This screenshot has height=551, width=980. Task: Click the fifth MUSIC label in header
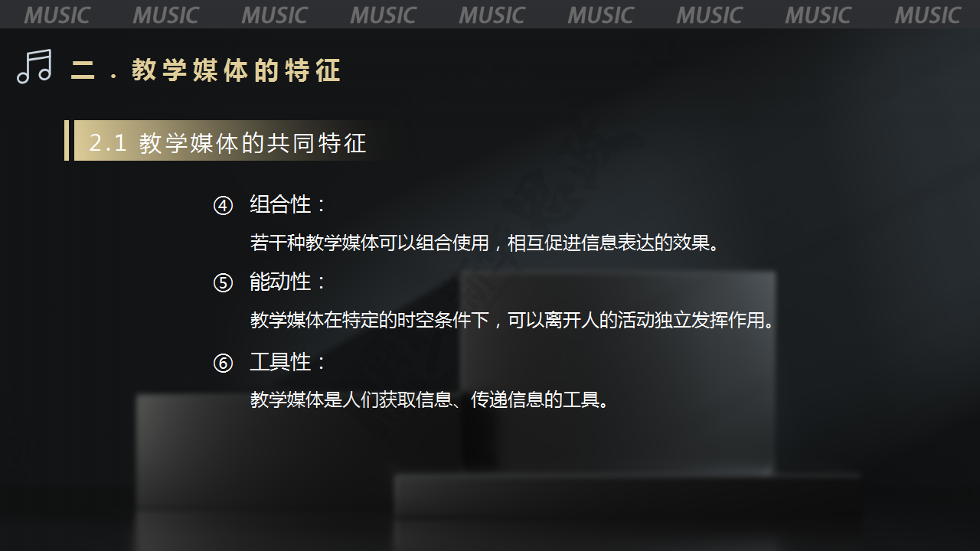click(x=492, y=15)
